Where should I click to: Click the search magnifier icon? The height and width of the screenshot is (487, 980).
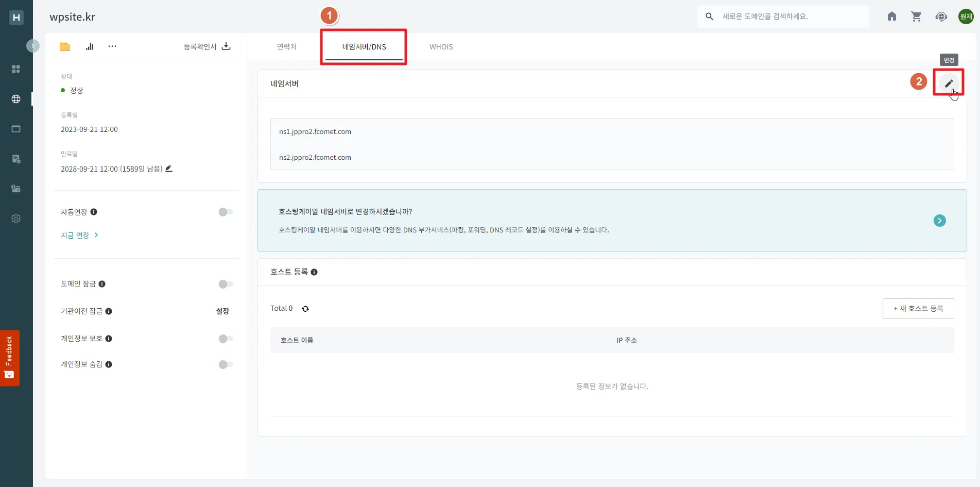(710, 16)
